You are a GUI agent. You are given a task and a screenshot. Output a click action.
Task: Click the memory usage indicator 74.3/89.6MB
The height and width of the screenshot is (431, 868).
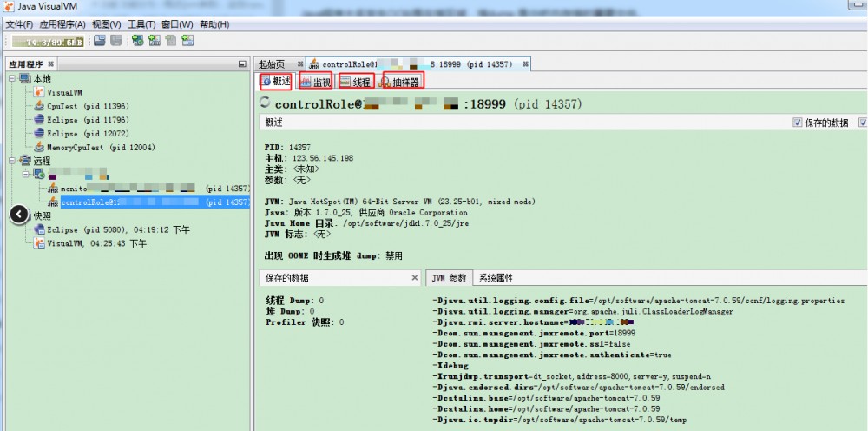[48, 42]
